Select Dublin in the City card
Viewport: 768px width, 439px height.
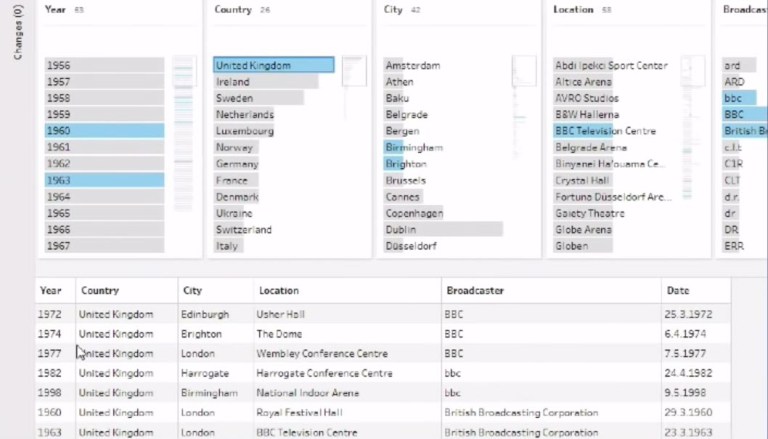(x=443, y=229)
